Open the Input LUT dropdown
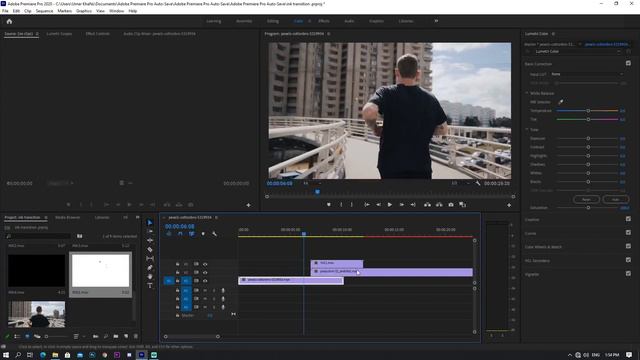640x360 pixels. pyautogui.click(x=587, y=74)
